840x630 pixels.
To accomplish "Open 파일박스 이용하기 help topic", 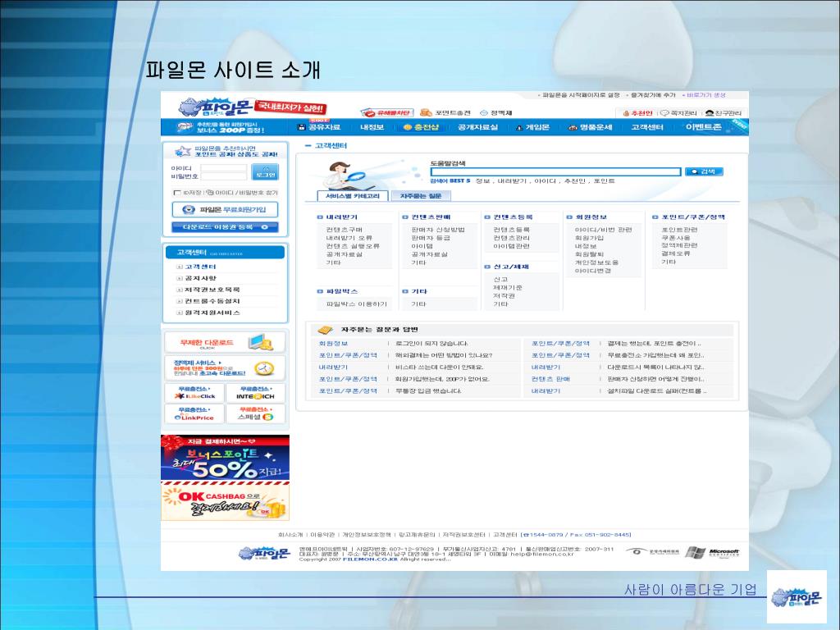I will [x=356, y=304].
